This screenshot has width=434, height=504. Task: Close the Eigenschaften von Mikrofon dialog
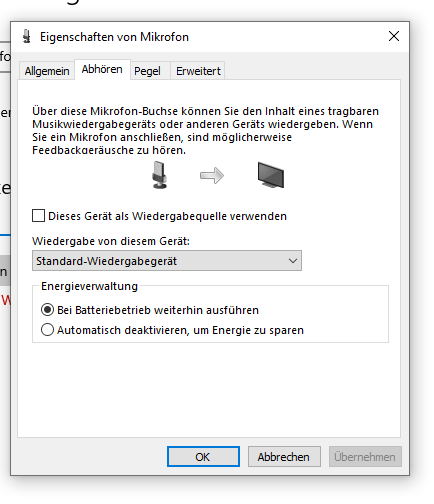[x=394, y=36]
